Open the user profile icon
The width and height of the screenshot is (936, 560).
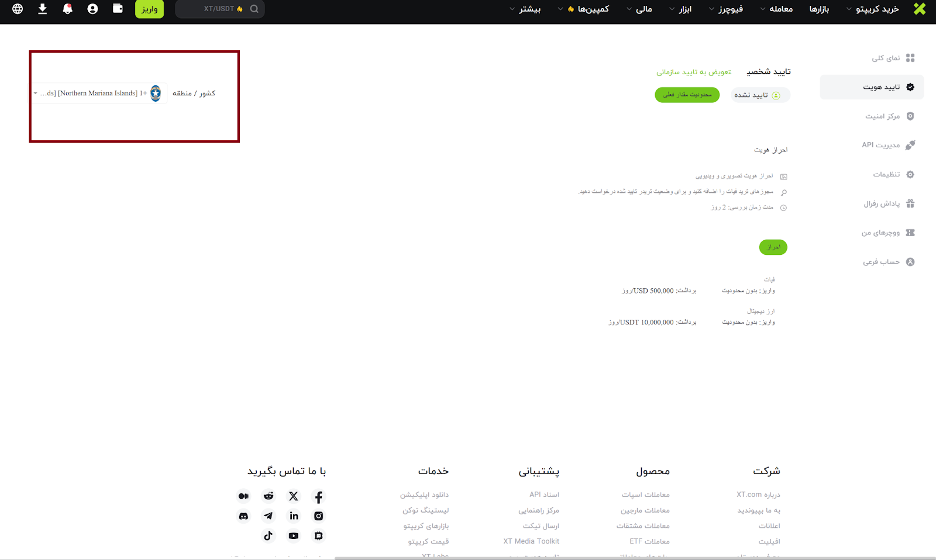(92, 9)
